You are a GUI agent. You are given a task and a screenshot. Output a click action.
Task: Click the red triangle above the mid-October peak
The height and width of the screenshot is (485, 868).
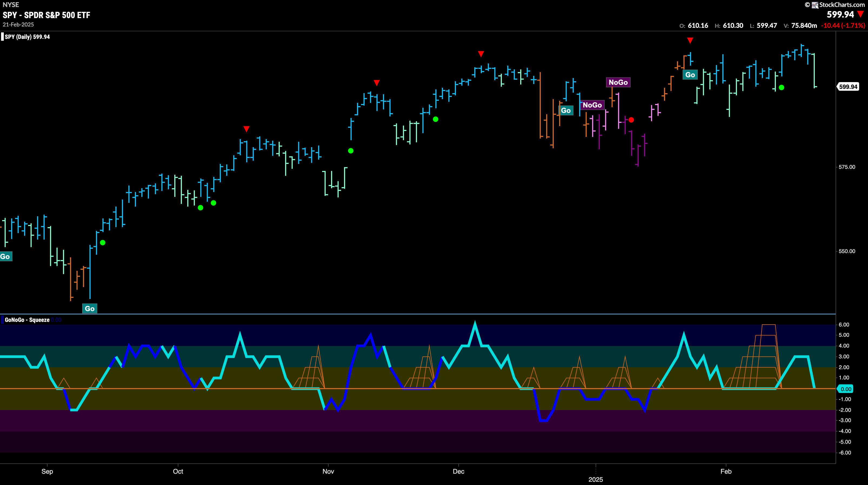pos(246,129)
